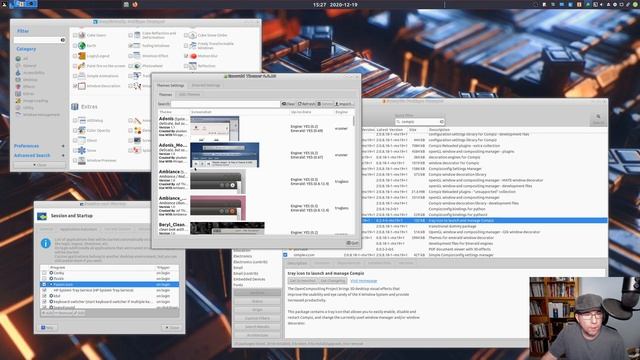Open the Dependencies tab in Synaptic
The height and width of the screenshot is (360, 640).
[349, 263]
